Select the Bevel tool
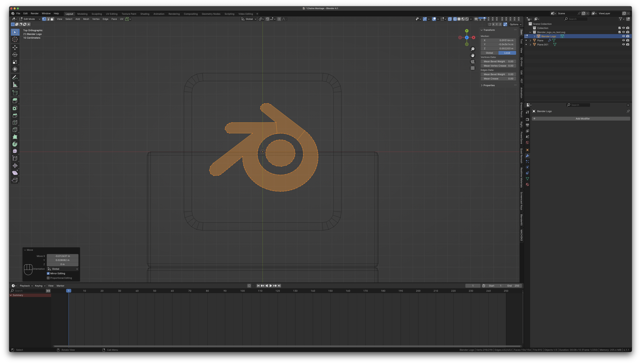The width and height of the screenshot is (641, 364). coord(15,115)
